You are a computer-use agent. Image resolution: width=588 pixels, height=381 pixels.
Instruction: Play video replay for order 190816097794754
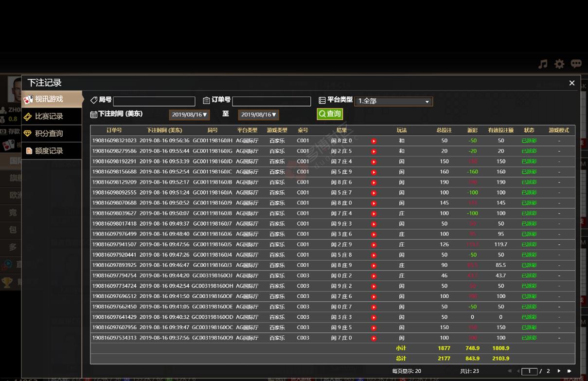click(374, 276)
